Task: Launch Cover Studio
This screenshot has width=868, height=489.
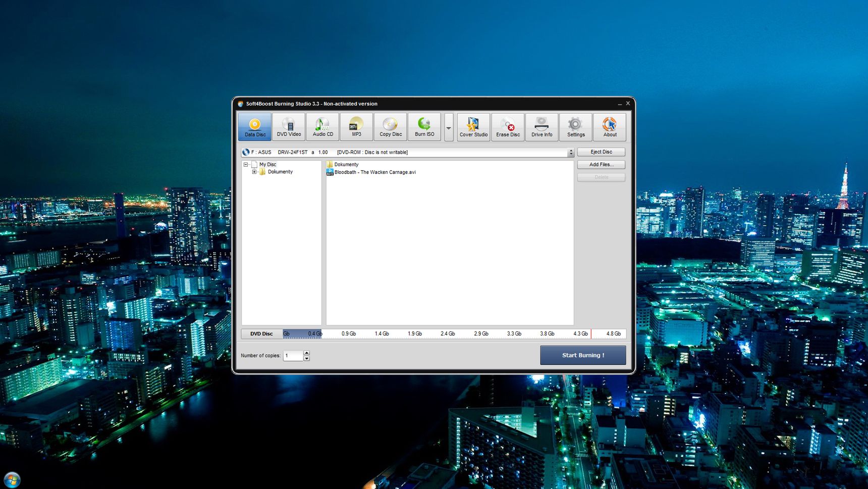Action: [473, 127]
